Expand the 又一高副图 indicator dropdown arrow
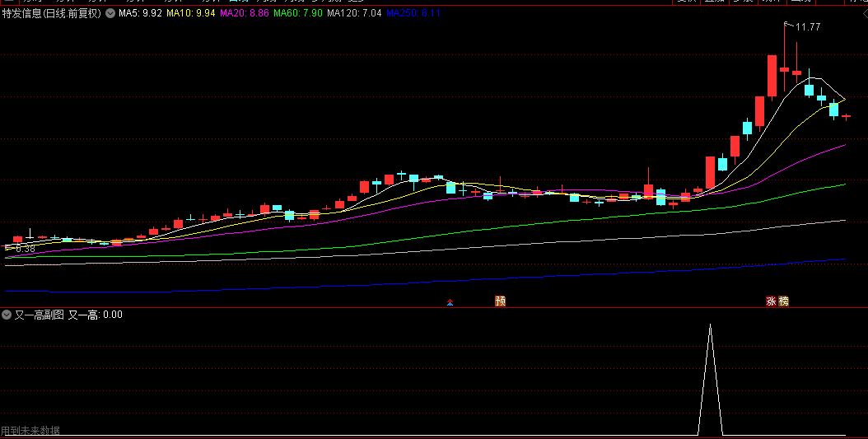Image resolution: width=868 pixels, height=439 pixels. [7, 315]
